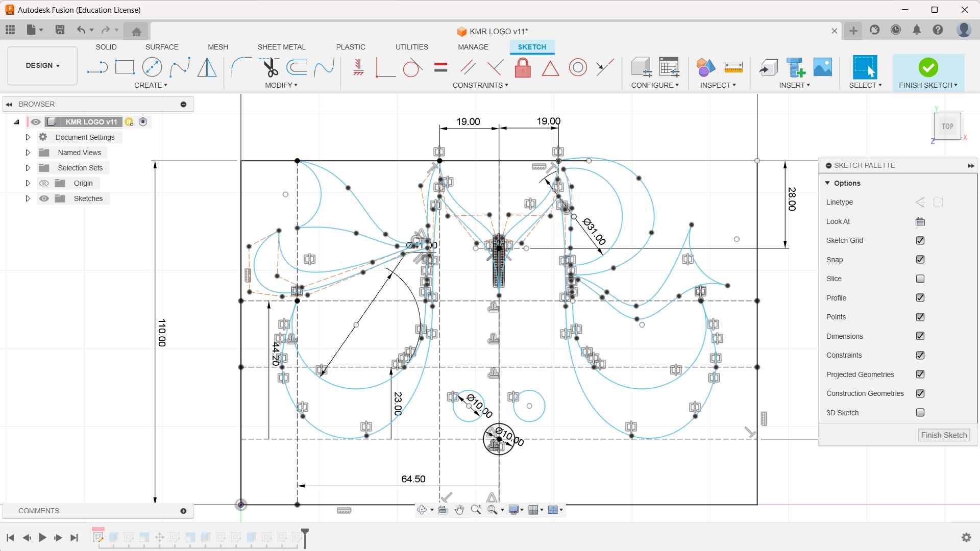
Task: Open the Measure ruler tool
Action: click(x=733, y=67)
